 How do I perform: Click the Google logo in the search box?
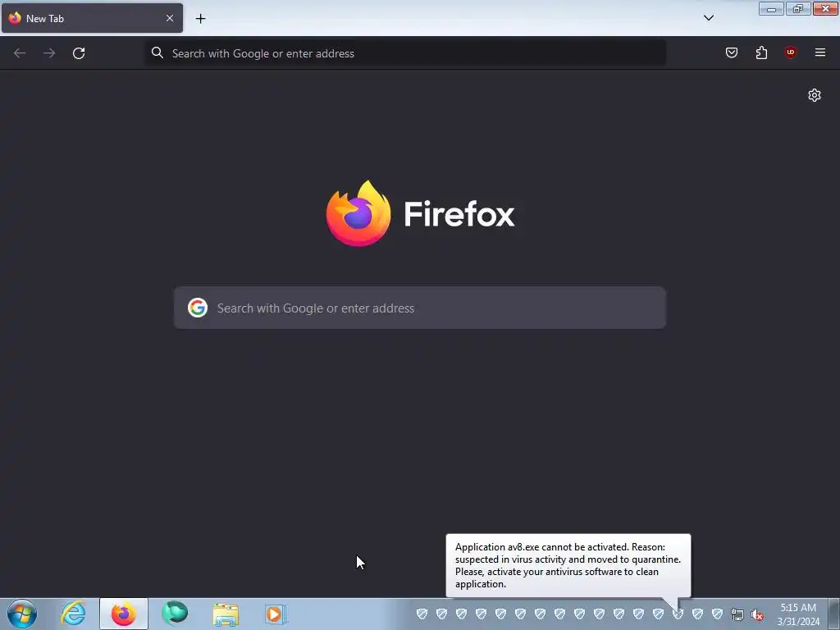[x=198, y=308]
